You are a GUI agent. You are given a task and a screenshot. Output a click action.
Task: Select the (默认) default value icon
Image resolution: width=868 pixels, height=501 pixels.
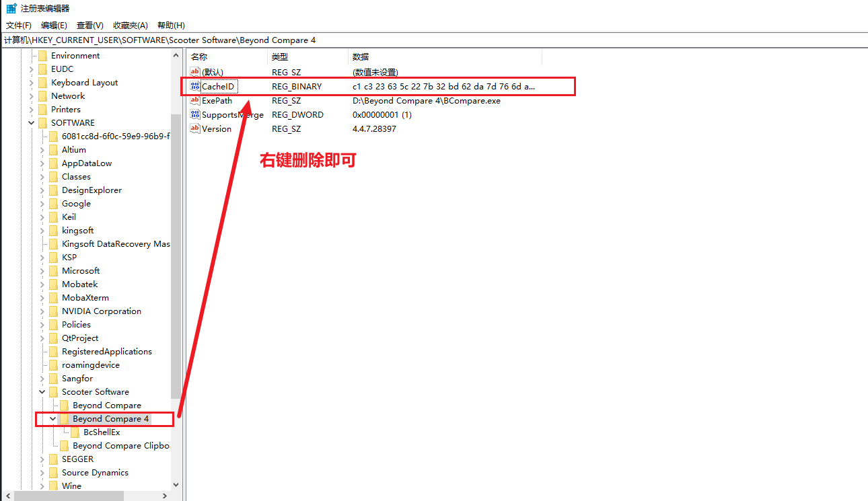point(195,72)
